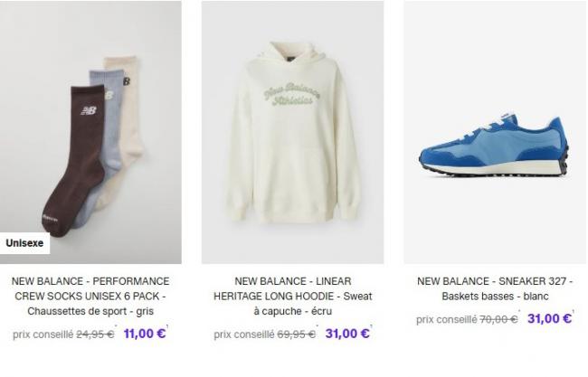Open Linear Heritage Long Hoodie title link

[x=292, y=296]
